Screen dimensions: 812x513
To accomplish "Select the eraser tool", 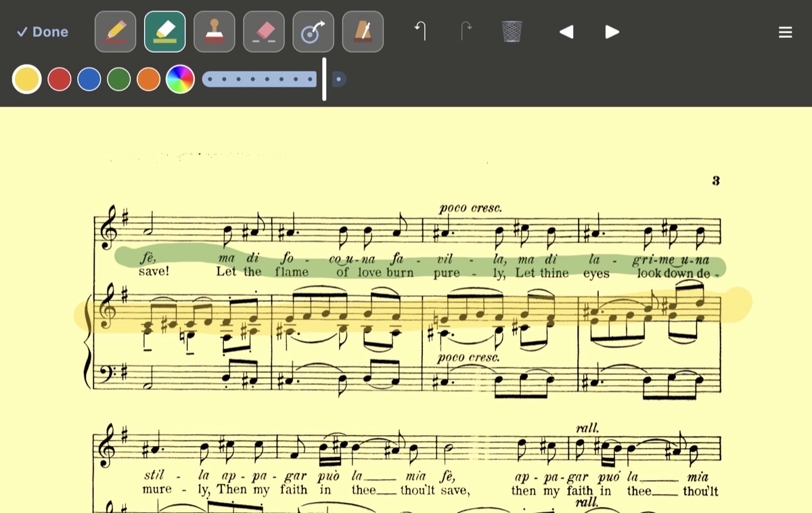I will 264,32.
